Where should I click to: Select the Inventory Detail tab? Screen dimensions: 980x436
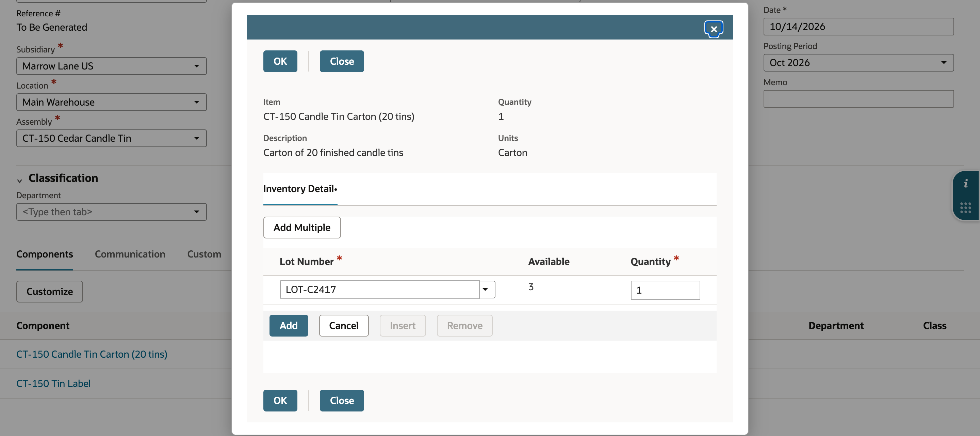(300, 189)
